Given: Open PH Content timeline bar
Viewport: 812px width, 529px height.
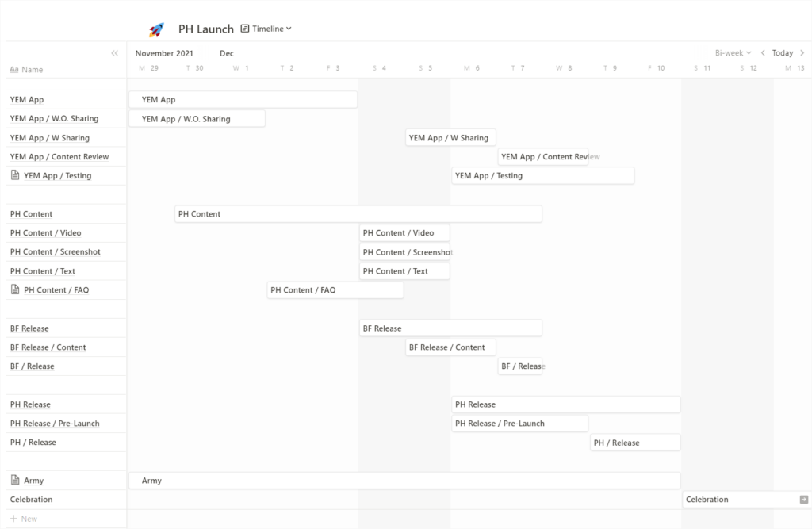Looking at the screenshot, I should point(358,214).
